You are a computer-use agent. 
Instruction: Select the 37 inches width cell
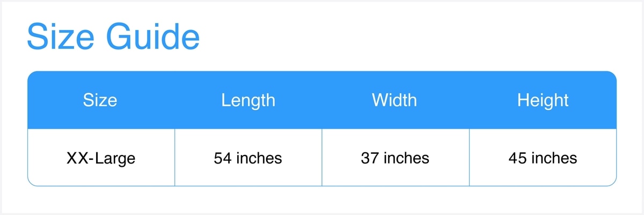[x=395, y=158]
